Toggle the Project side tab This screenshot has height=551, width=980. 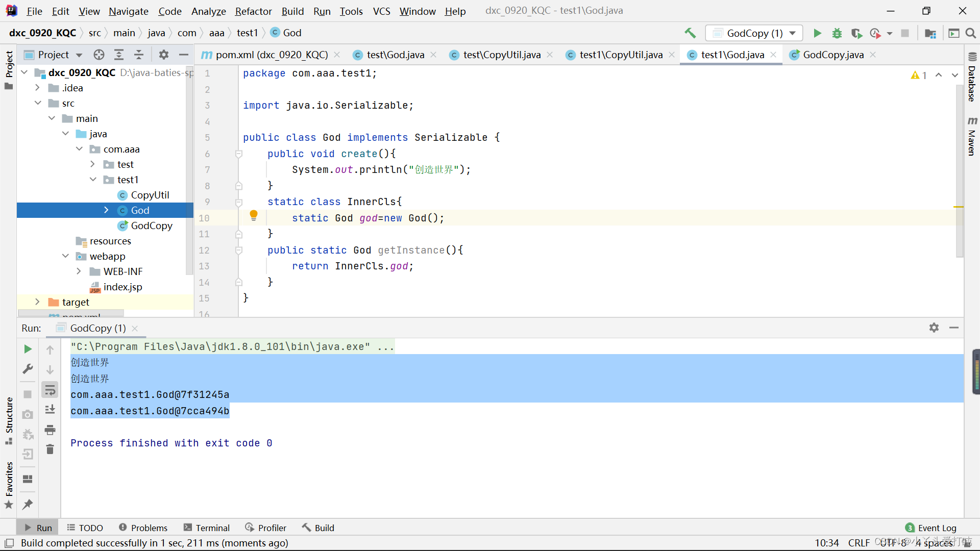[9, 70]
